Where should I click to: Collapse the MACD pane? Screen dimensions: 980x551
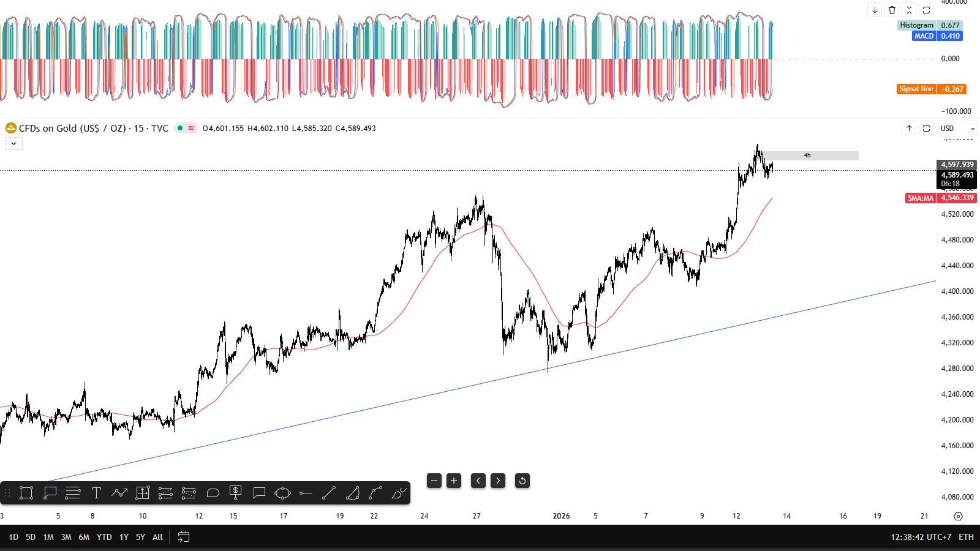click(909, 10)
